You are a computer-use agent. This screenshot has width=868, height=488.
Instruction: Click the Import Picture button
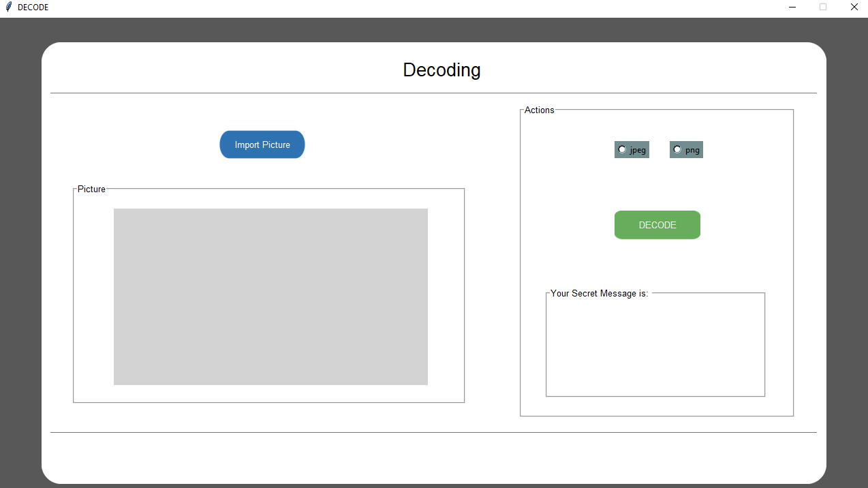[262, 144]
